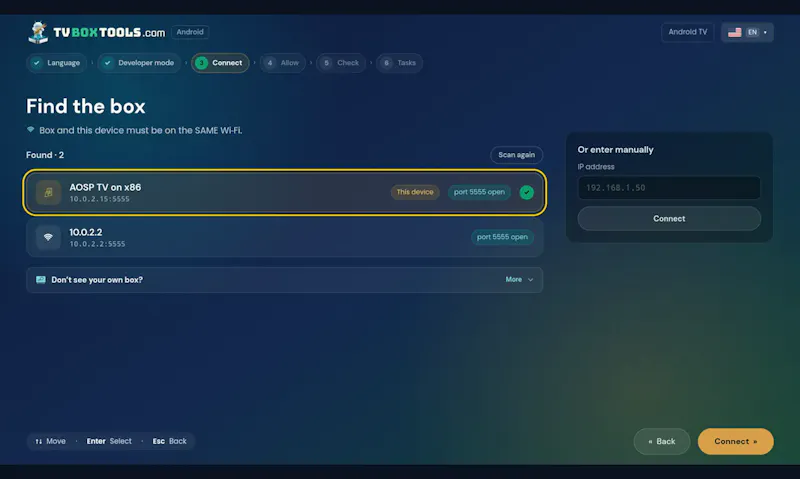Select the 10.0.2.2 device row

pyautogui.click(x=284, y=237)
